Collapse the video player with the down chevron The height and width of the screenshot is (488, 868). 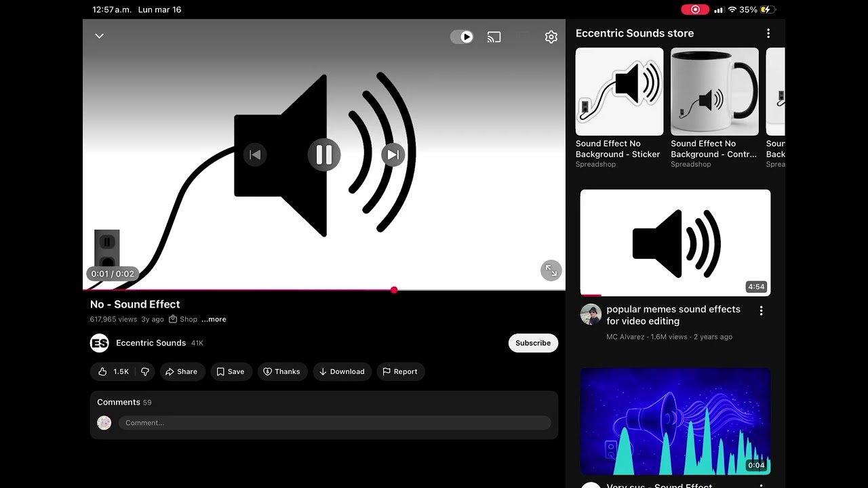(99, 36)
